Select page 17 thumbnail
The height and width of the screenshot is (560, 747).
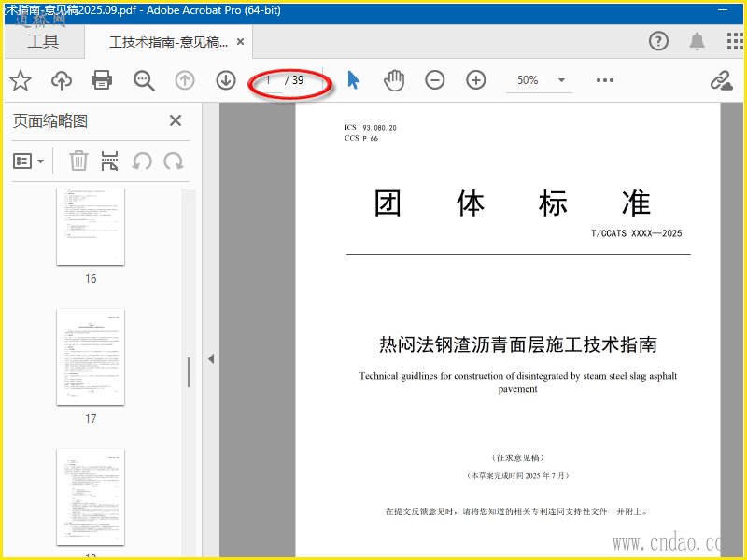[x=91, y=357]
